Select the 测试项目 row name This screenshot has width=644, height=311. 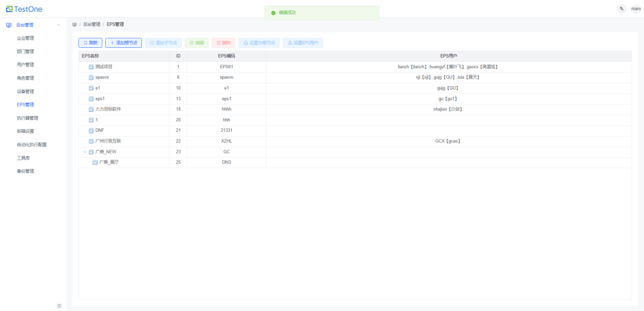pyautogui.click(x=104, y=67)
